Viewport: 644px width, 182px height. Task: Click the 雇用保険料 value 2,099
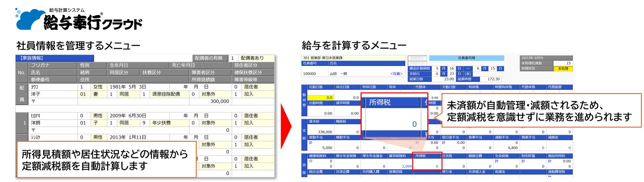pos(407,166)
